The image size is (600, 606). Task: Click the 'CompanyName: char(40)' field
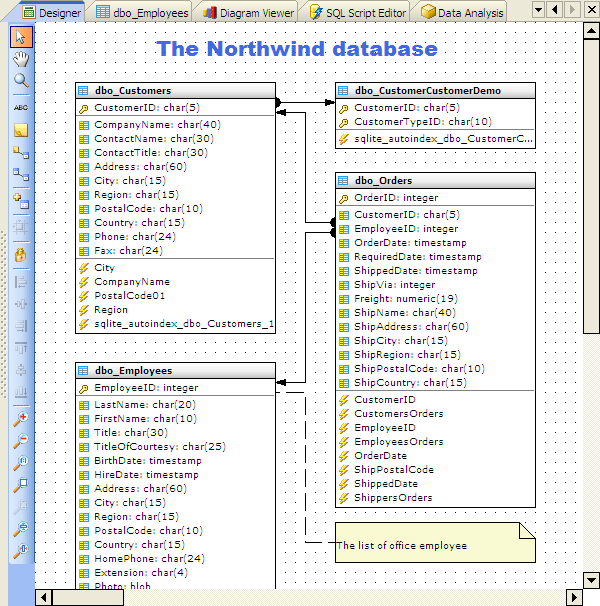(x=176, y=125)
